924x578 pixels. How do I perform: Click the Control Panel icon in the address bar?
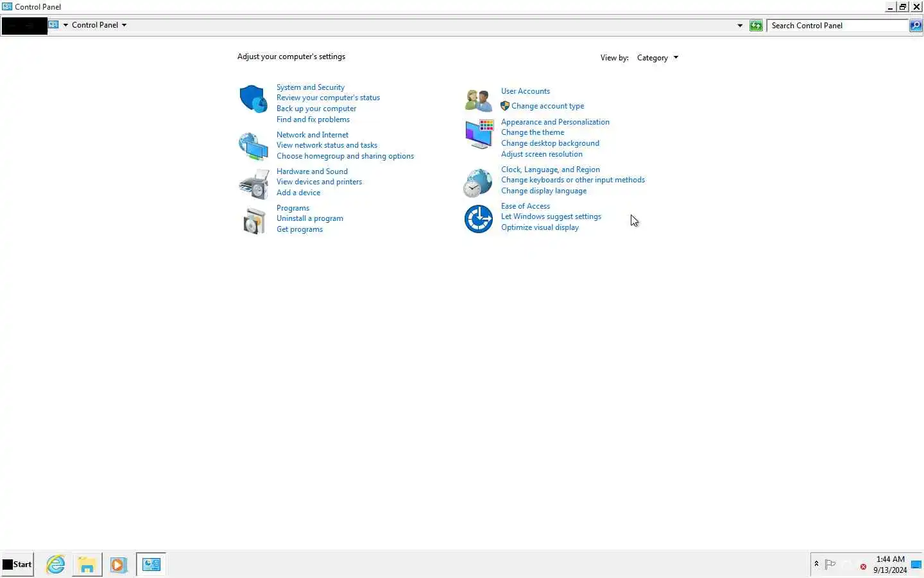pyautogui.click(x=54, y=25)
